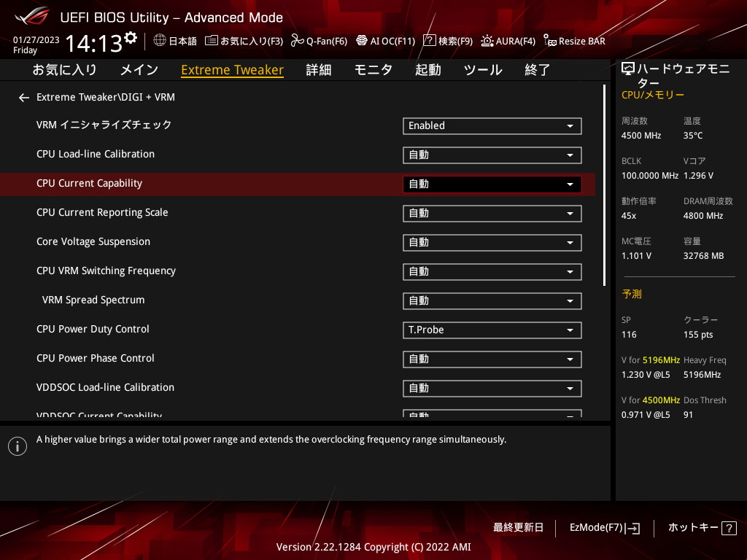Select the CPU VRM Switching Frequency label

tap(106, 271)
